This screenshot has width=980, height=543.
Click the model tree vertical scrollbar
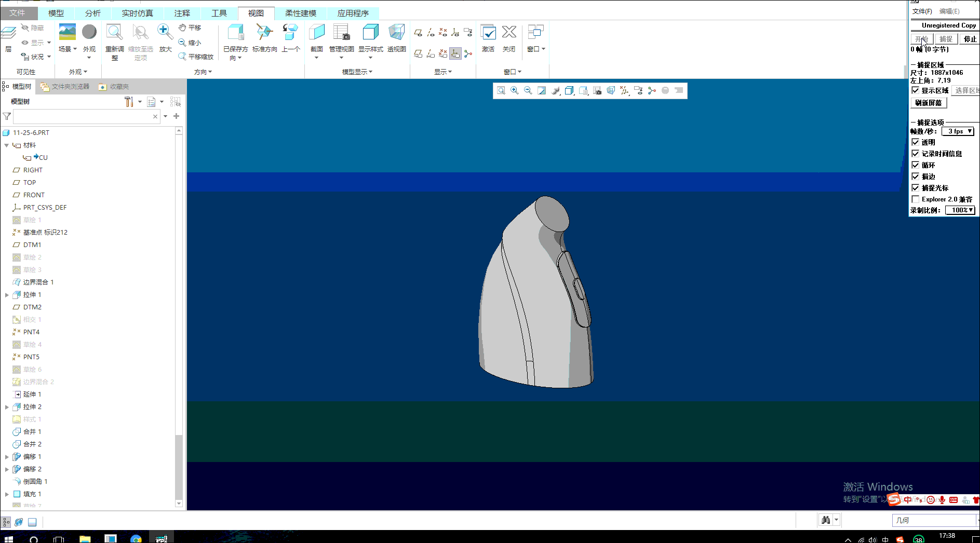[x=179, y=317]
